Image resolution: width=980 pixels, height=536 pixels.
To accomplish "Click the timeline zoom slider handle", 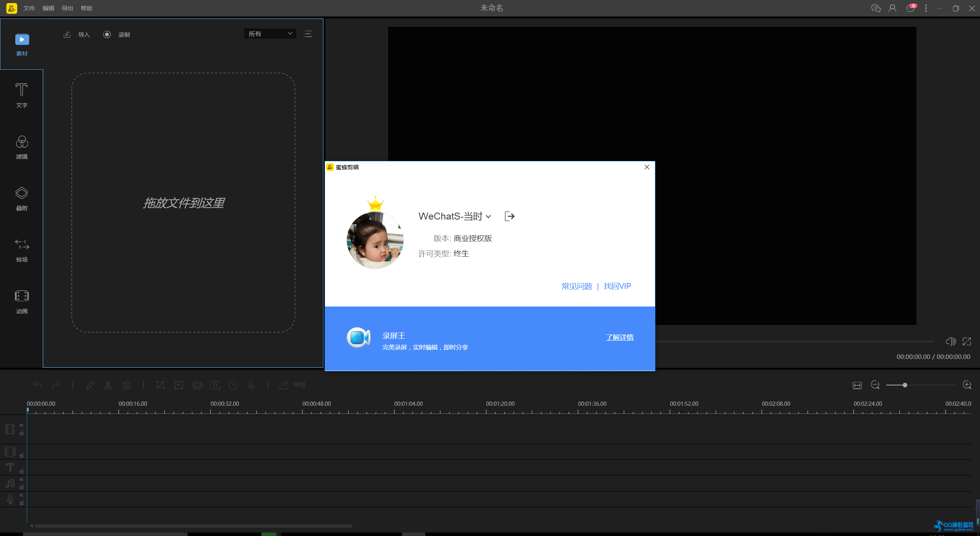I will point(905,385).
